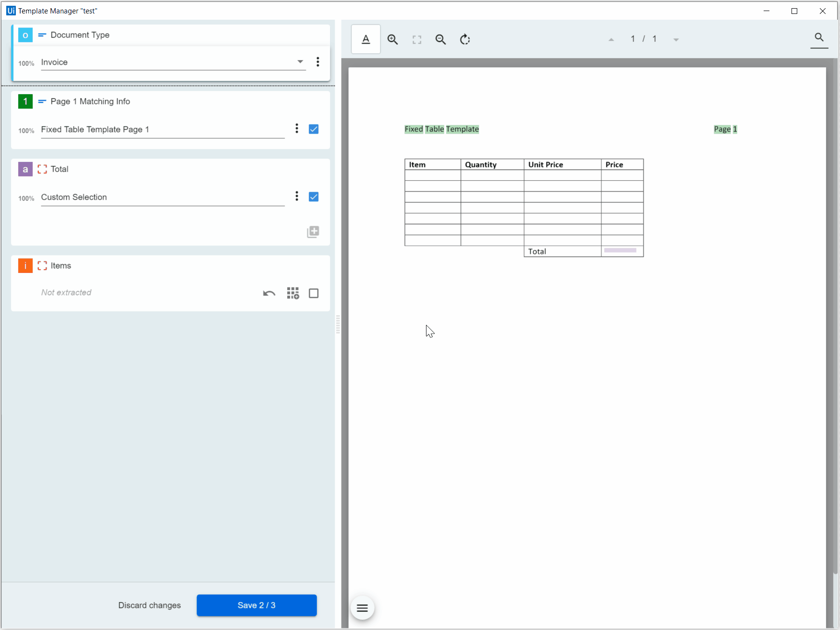Screen dimensions: 840x630
Task: Open document search with the magnifier icon
Action: pos(819,37)
